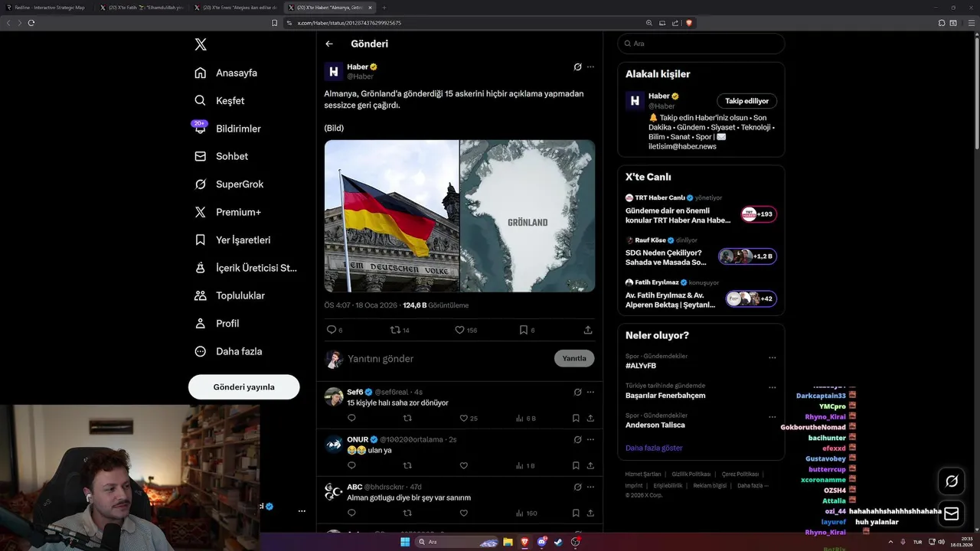Like ABC's reply
Viewport: 980px width, 551px height.
[463, 513]
